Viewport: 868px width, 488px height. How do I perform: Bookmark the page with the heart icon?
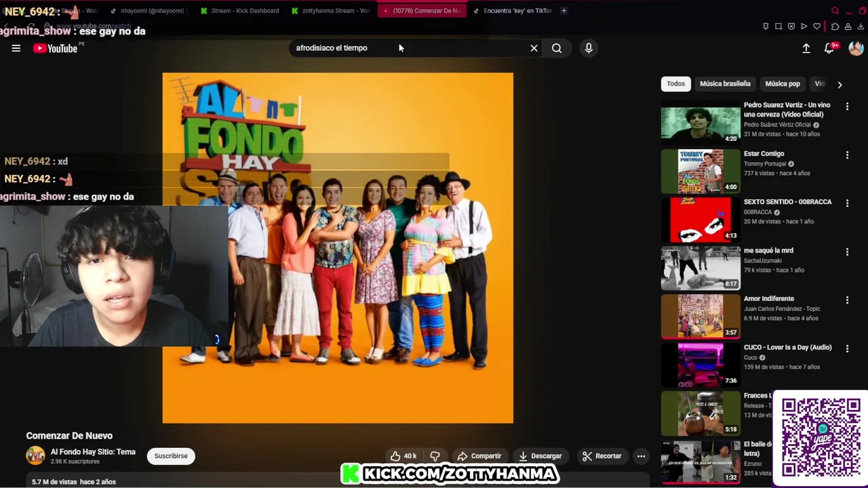click(x=817, y=26)
